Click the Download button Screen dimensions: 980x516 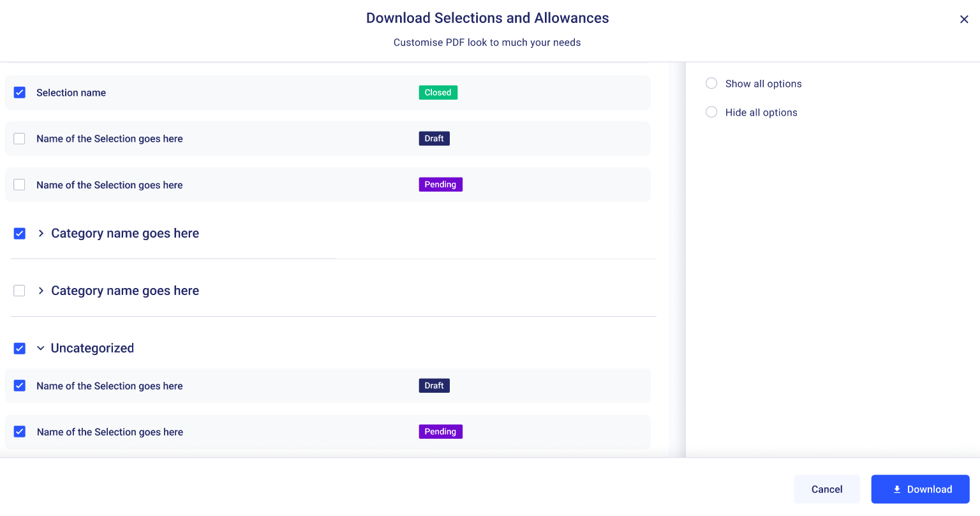(x=920, y=489)
